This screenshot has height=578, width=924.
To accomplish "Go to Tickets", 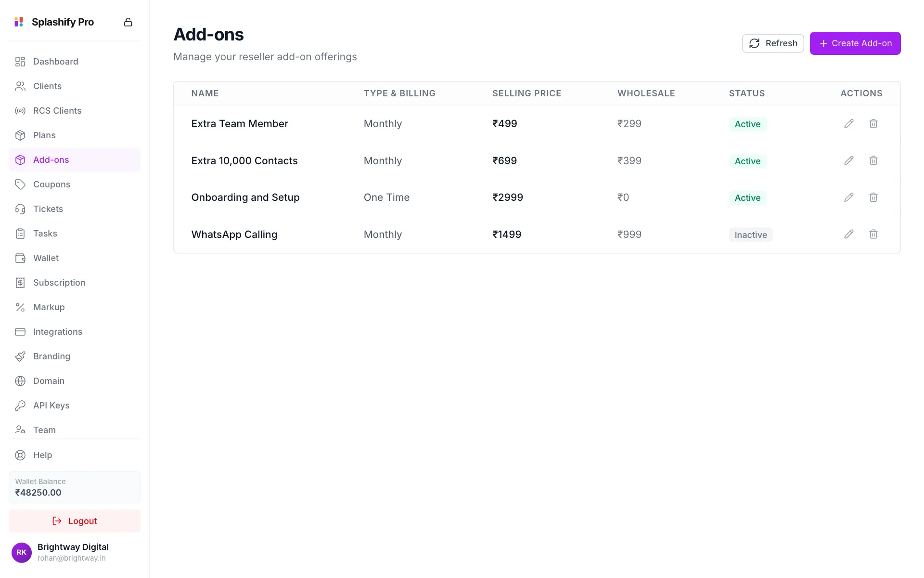I will point(75,209).
